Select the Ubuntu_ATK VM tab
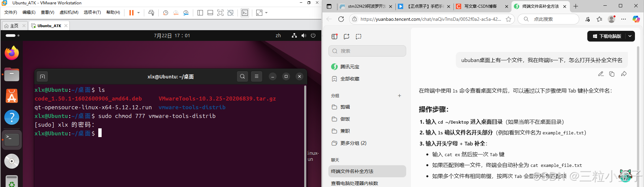 pyautogui.click(x=49, y=26)
